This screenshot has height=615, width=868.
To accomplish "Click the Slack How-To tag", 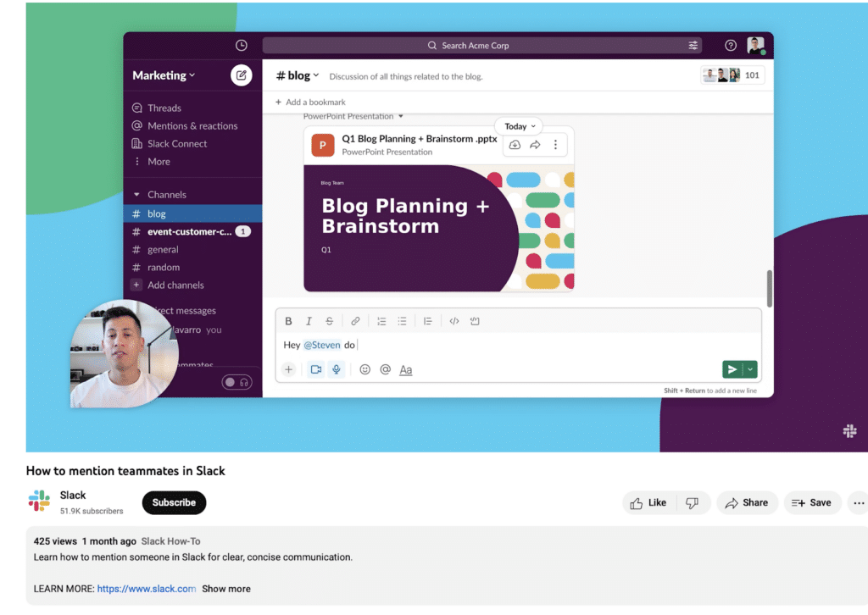I will click(x=170, y=541).
